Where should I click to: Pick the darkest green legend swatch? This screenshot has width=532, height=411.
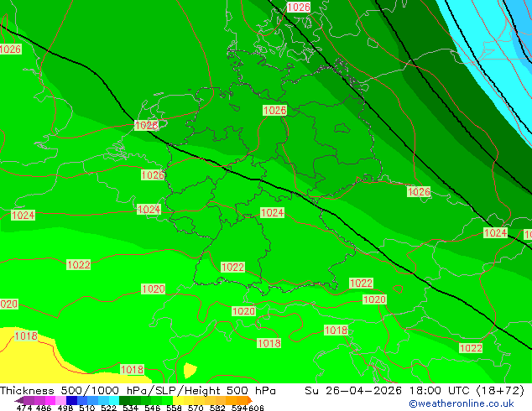124,400
